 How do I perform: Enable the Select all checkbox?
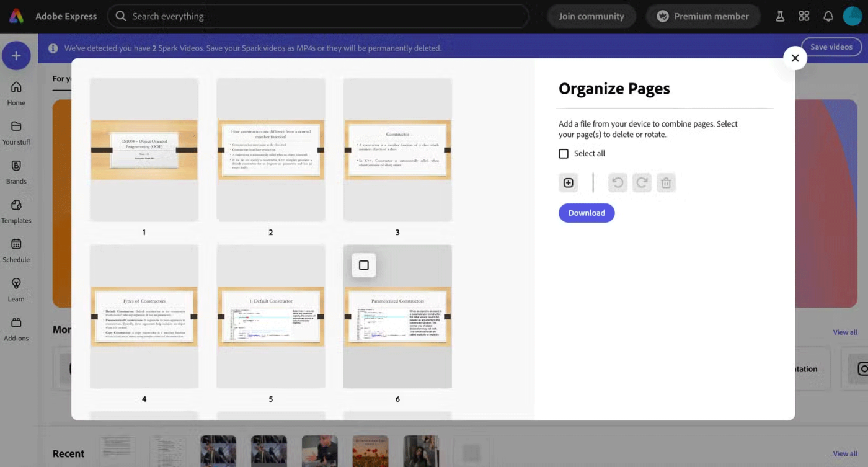[564, 154]
